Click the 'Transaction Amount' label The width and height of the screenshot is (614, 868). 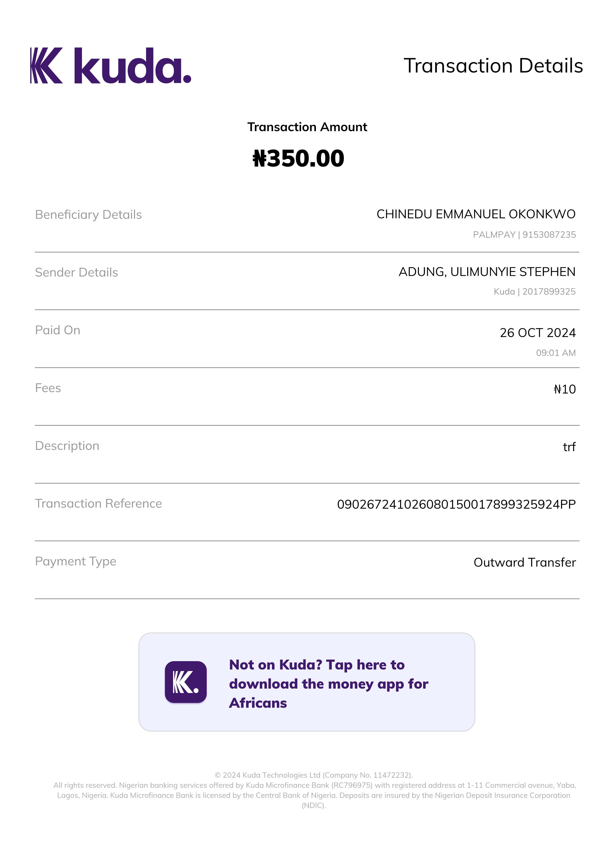(x=307, y=127)
